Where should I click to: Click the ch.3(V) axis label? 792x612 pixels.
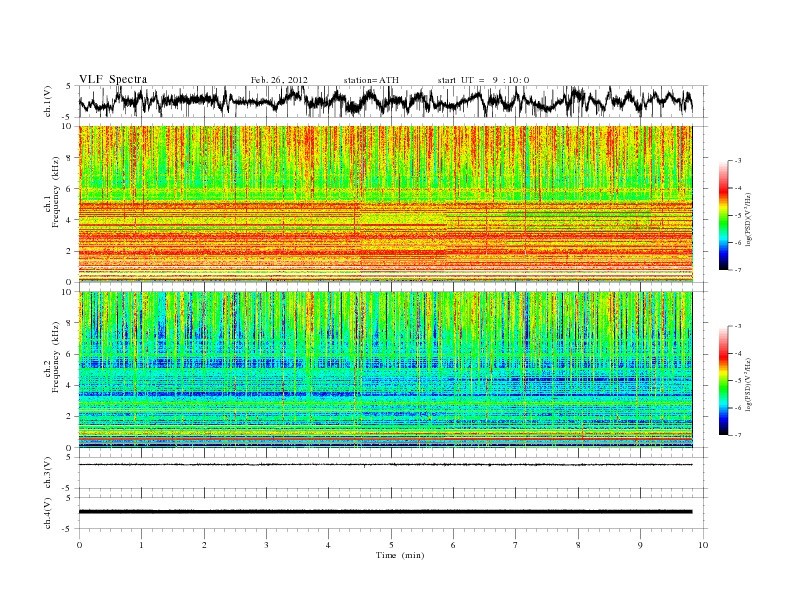click(x=48, y=473)
